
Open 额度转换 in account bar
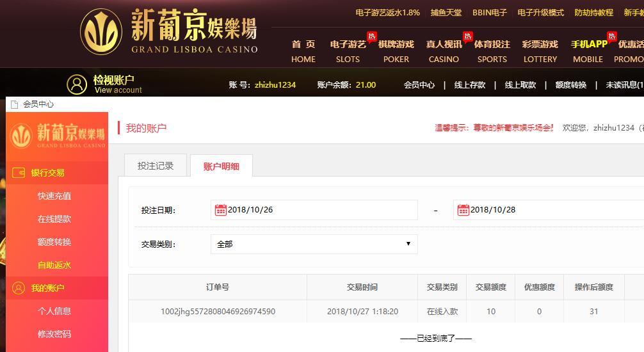pos(571,84)
